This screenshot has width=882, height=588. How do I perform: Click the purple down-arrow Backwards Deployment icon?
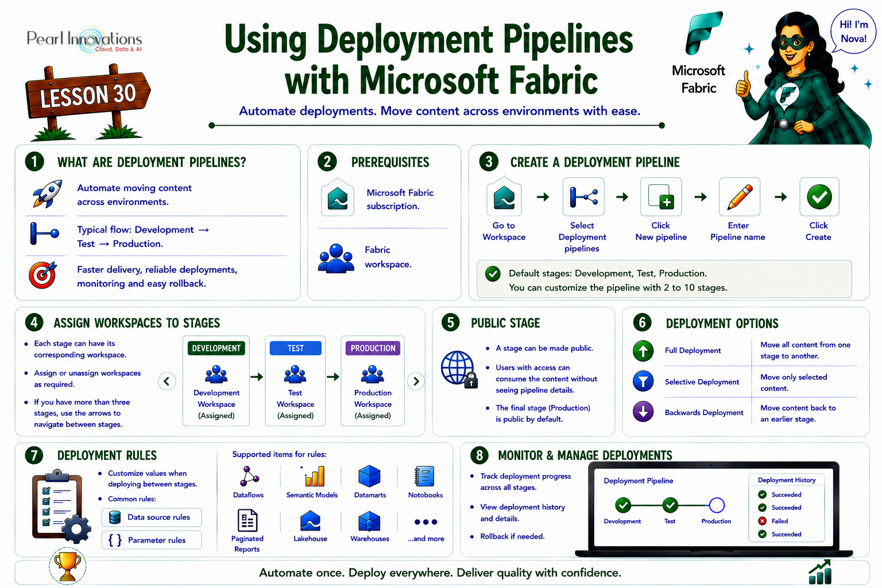[643, 412]
